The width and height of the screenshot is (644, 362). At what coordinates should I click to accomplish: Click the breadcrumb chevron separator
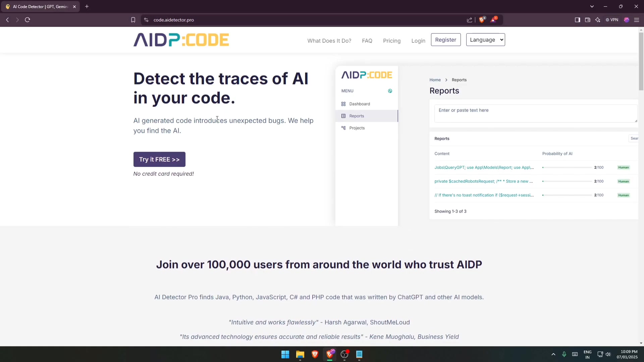(446, 80)
